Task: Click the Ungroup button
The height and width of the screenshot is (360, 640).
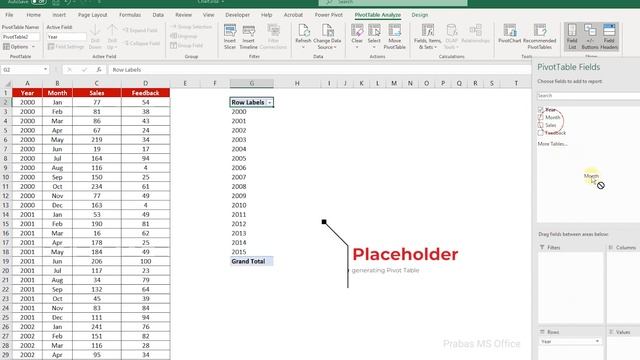Action: (x=184, y=36)
